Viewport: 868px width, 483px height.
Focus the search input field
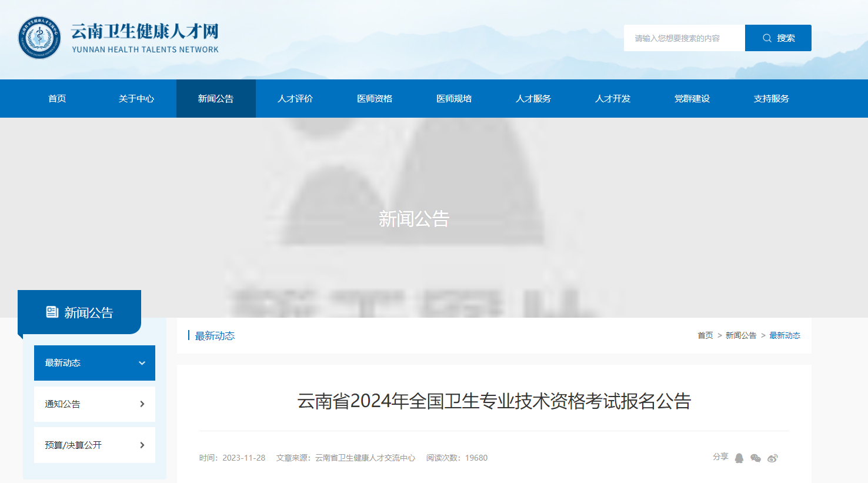click(x=685, y=38)
